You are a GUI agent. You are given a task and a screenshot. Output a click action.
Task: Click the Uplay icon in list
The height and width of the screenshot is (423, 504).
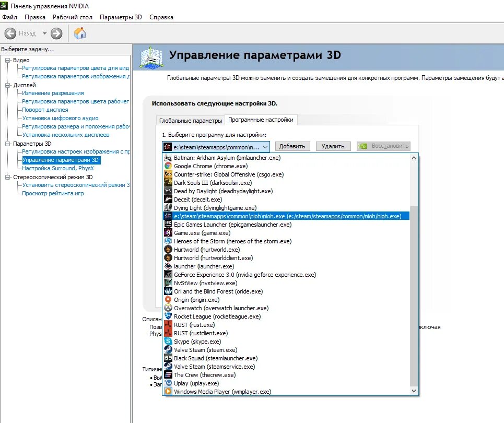(168, 383)
